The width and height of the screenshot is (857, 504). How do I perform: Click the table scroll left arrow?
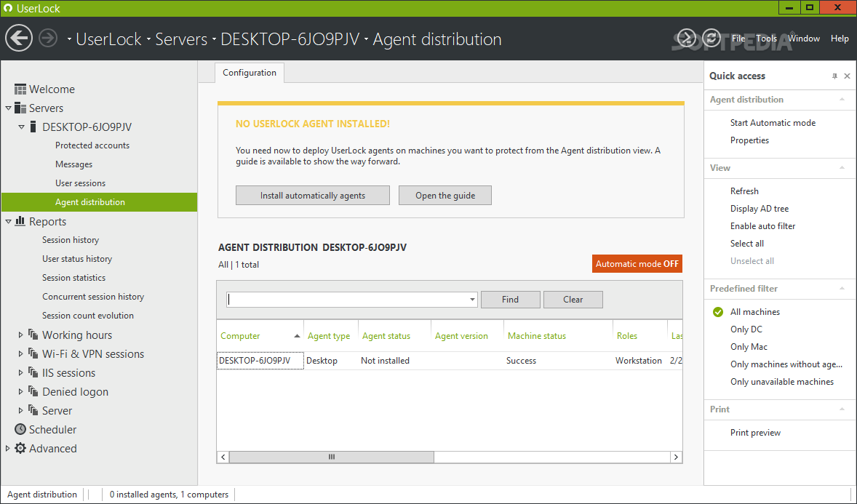pyautogui.click(x=223, y=457)
